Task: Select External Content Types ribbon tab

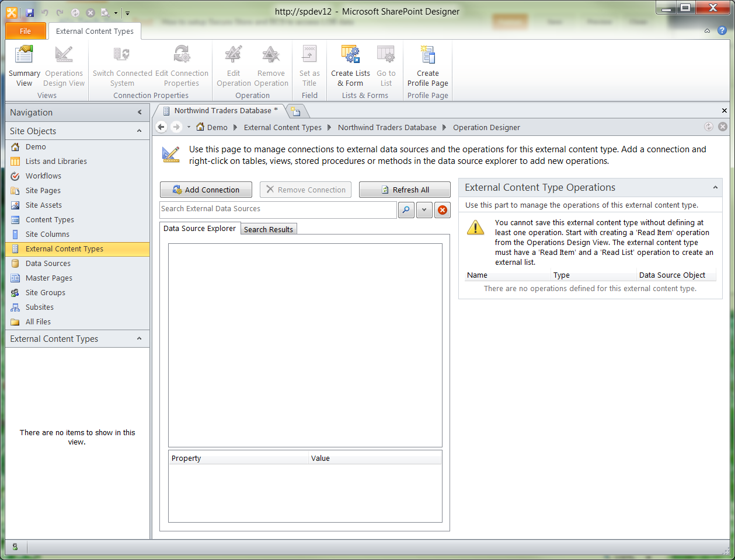Action: (95, 31)
